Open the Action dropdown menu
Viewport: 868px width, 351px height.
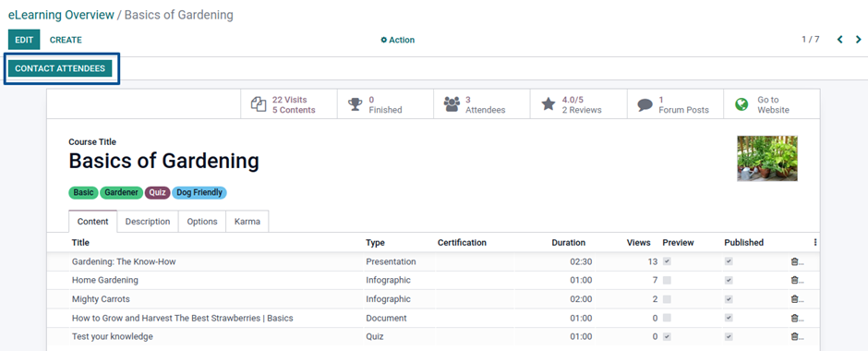click(x=397, y=40)
